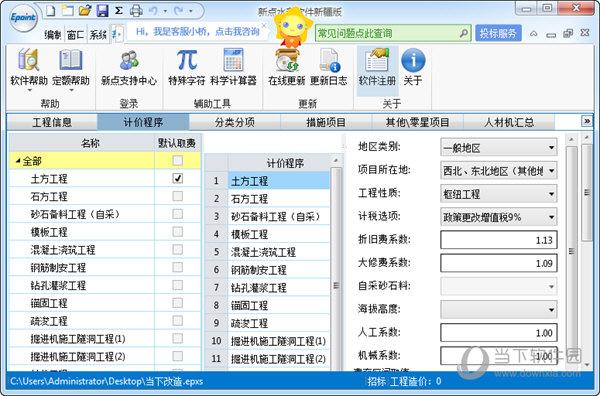The height and width of the screenshot is (396, 600).
Task: Open the 计税选项 dropdown
Action: 499,217
